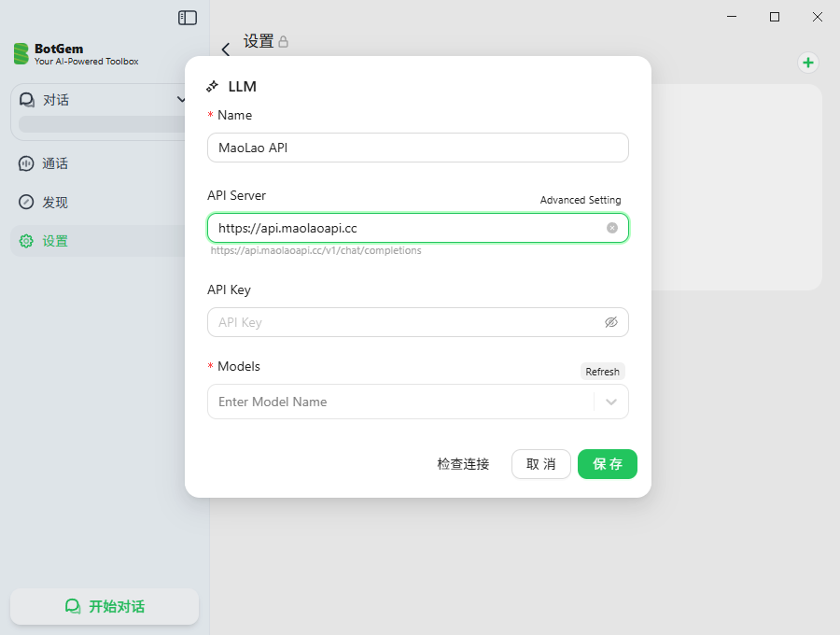Minimize the BotGem window
The width and height of the screenshot is (840, 635).
coord(732,17)
